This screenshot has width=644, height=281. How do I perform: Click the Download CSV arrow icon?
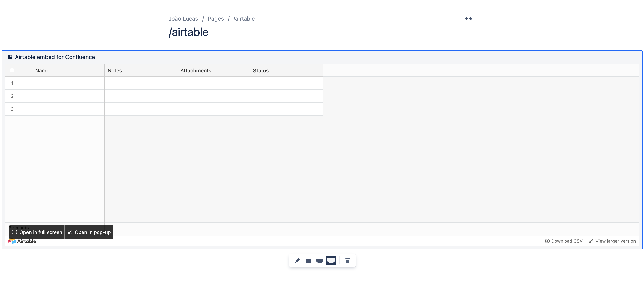(x=547, y=241)
